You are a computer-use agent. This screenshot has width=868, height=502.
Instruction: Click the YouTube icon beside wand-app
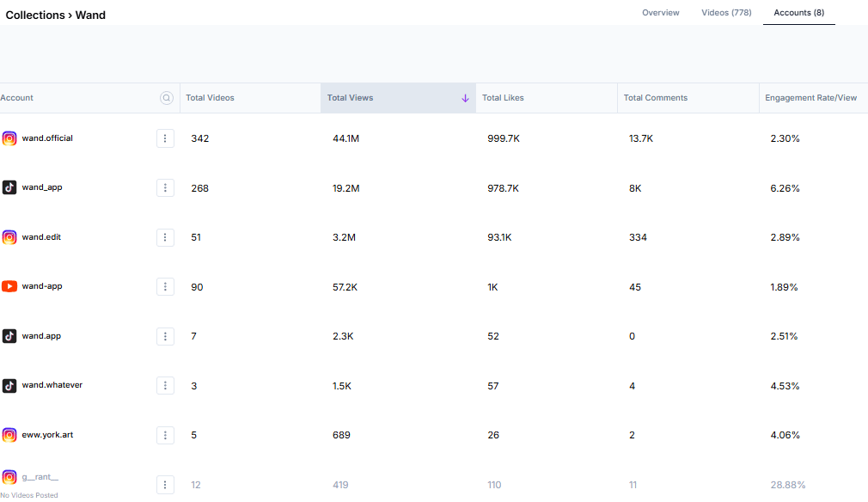point(9,286)
